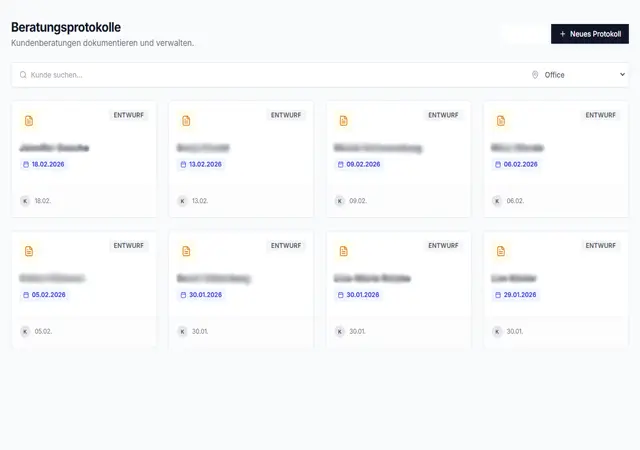Image resolution: width=640 pixels, height=450 pixels.
Task: Click the magnifier icon in search bar
Action: tap(23, 75)
